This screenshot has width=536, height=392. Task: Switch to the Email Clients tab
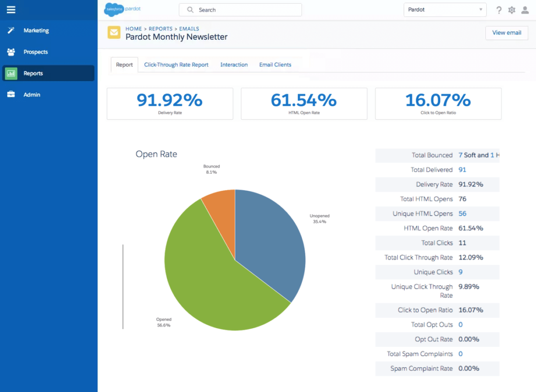(x=275, y=64)
